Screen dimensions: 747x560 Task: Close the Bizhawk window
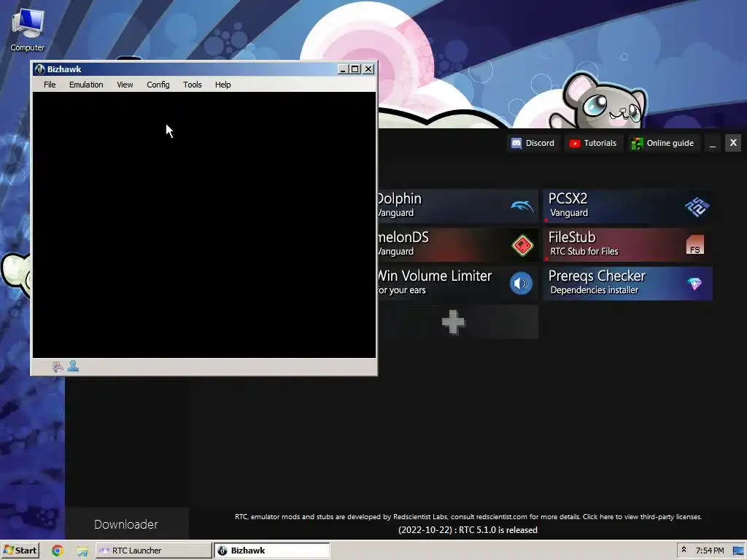368,69
